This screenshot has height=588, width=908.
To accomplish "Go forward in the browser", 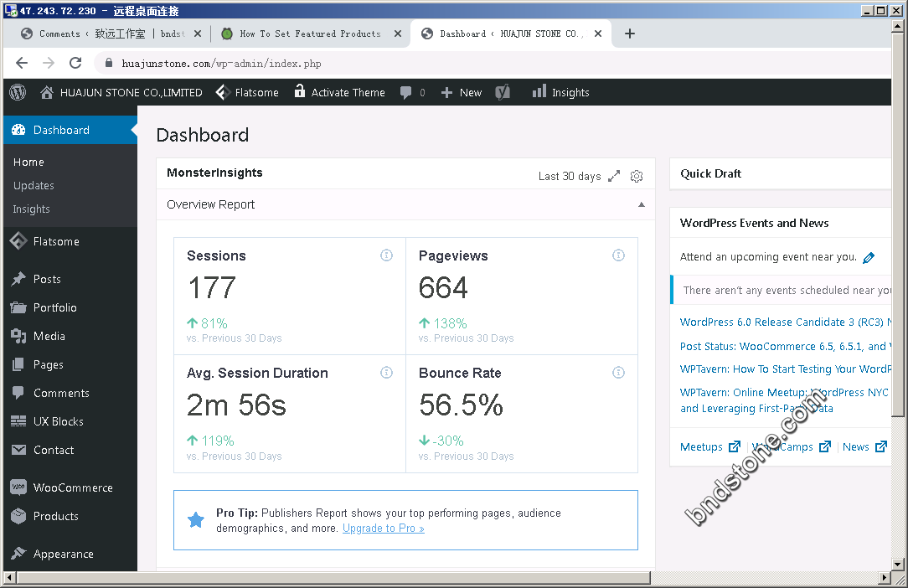I will 49,63.
